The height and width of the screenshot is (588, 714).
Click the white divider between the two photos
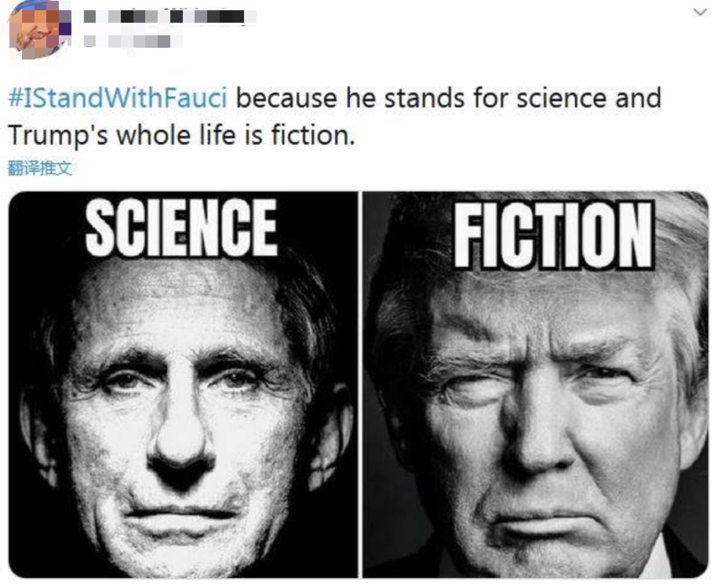point(360,384)
